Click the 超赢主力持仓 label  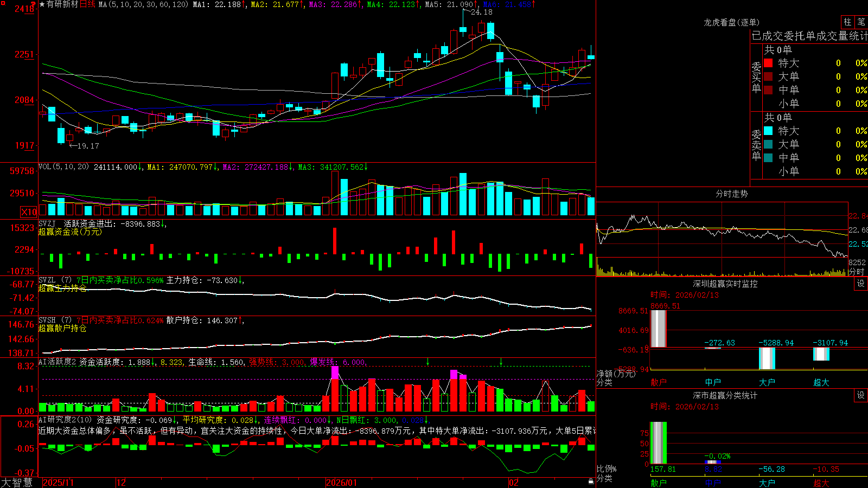coord(62,288)
